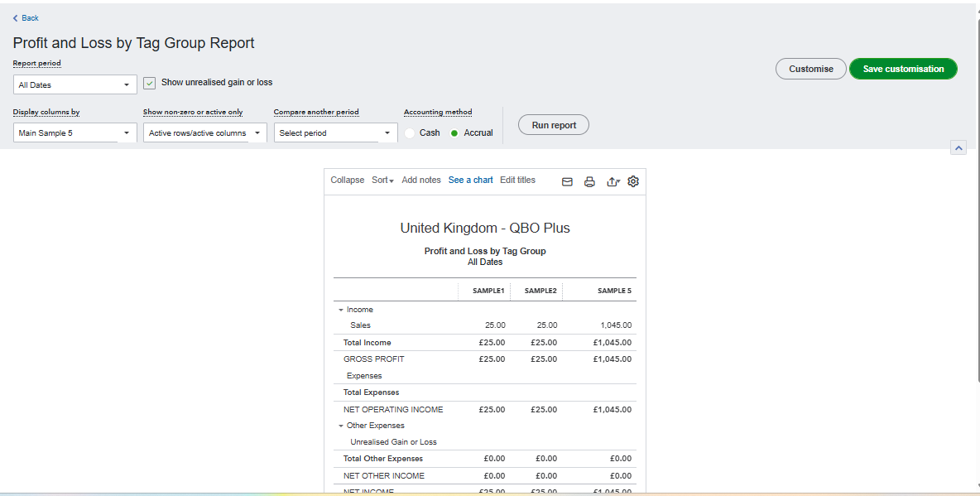Select the Cash accounting method

(x=411, y=132)
